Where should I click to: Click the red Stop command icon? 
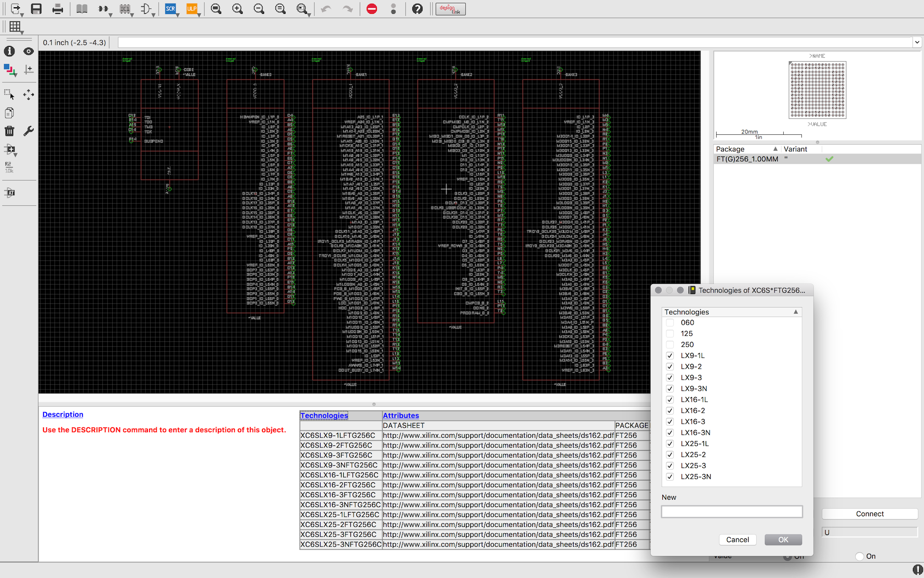(x=372, y=9)
